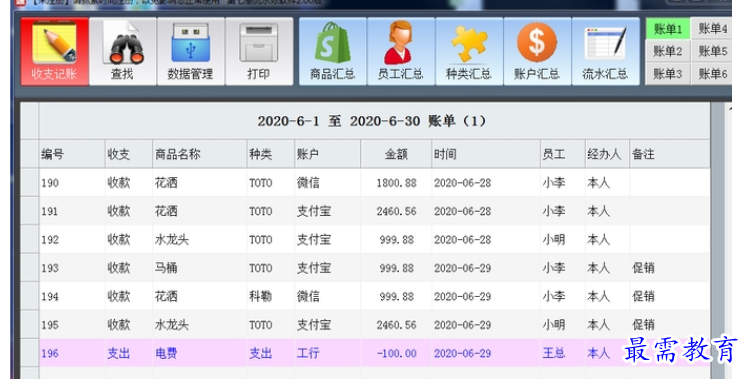Screen dimensions: 746x381
Task: Click amount 1800.88 in row 190
Action: coord(396,183)
